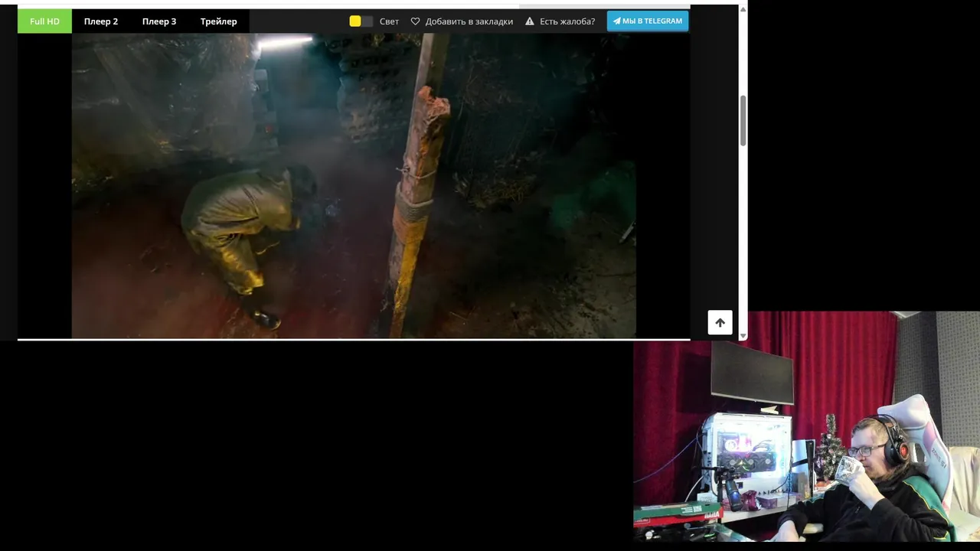Image resolution: width=980 pixels, height=551 pixels.
Task: Open the Трейлер tab
Action: (x=219, y=21)
